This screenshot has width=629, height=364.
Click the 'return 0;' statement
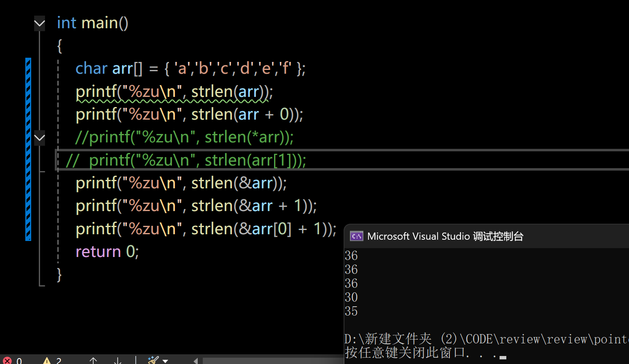(x=107, y=252)
